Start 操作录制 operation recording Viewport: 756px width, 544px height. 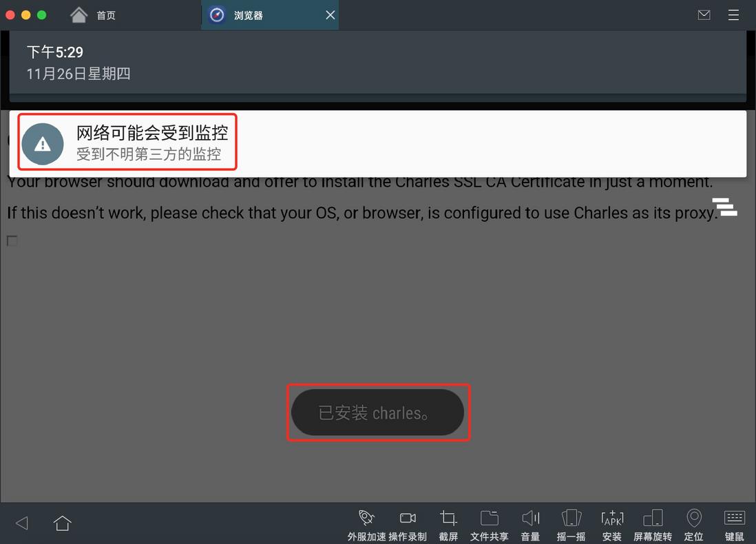[x=408, y=525]
